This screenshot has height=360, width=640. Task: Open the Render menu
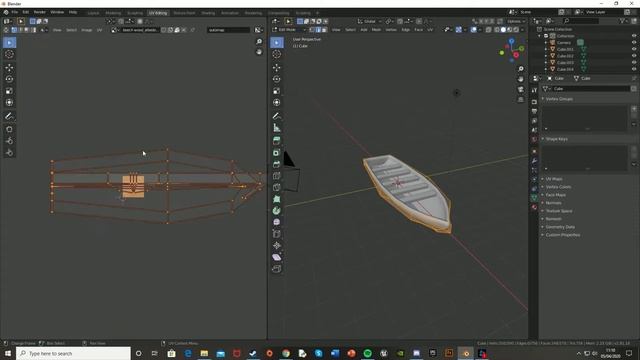tap(40, 12)
